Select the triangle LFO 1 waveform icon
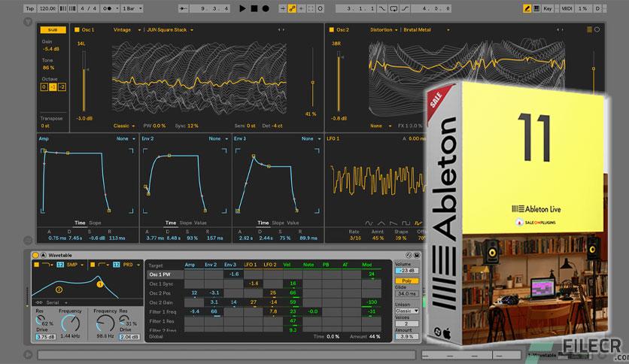The width and height of the screenshot is (629, 364). (x=381, y=223)
